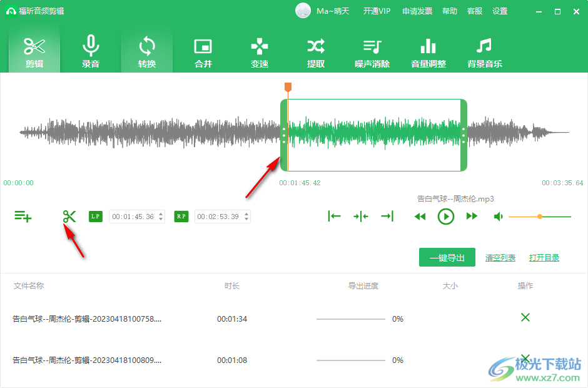
Task: Play the audio track
Action: [446, 217]
